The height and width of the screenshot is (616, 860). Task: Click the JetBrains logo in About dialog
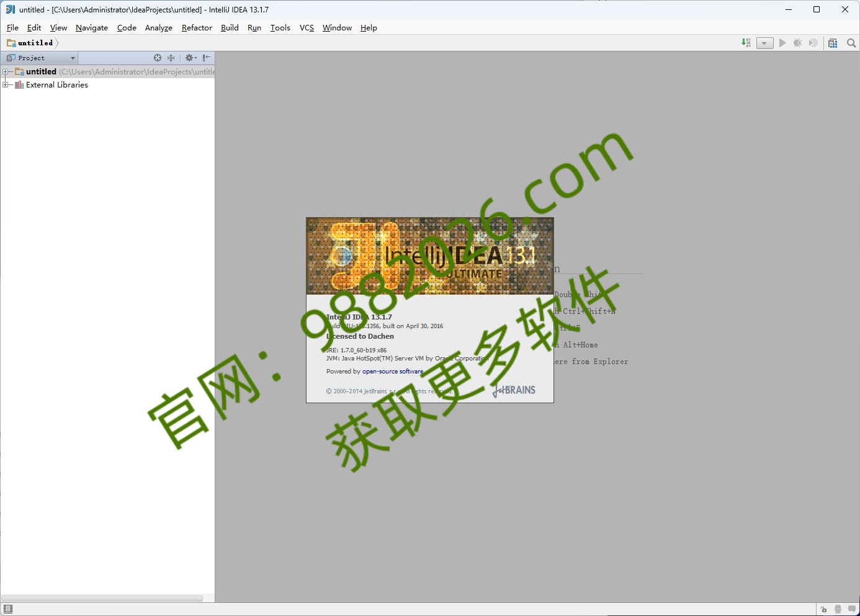pyautogui.click(x=514, y=390)
